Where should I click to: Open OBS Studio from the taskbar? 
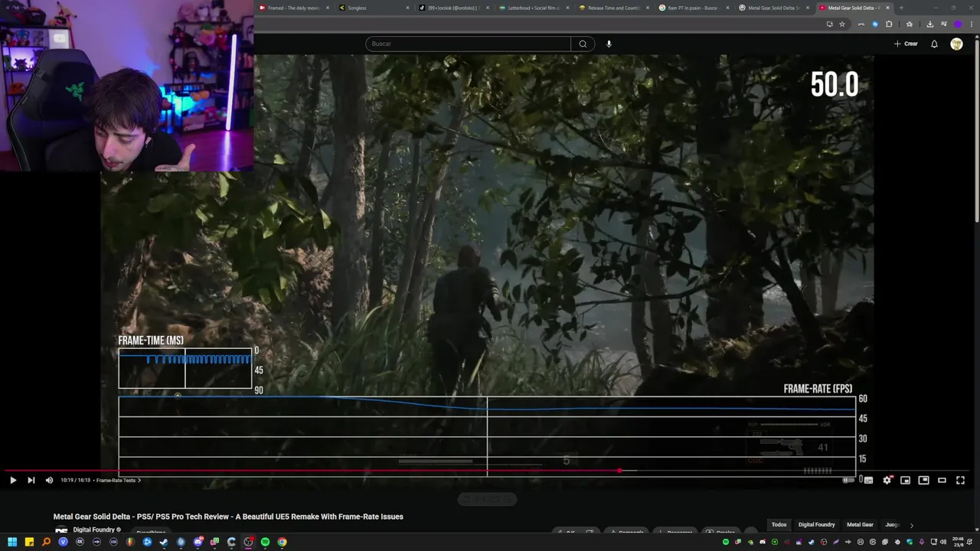[x=248, y=542]
